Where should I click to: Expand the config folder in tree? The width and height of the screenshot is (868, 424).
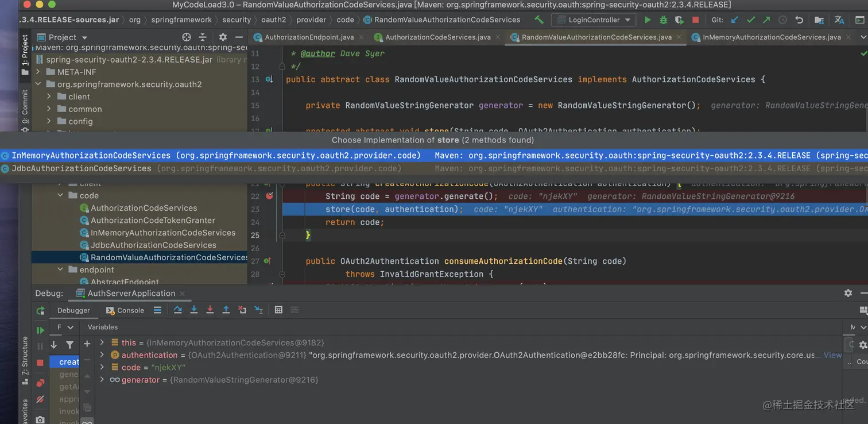click(49, 121)
